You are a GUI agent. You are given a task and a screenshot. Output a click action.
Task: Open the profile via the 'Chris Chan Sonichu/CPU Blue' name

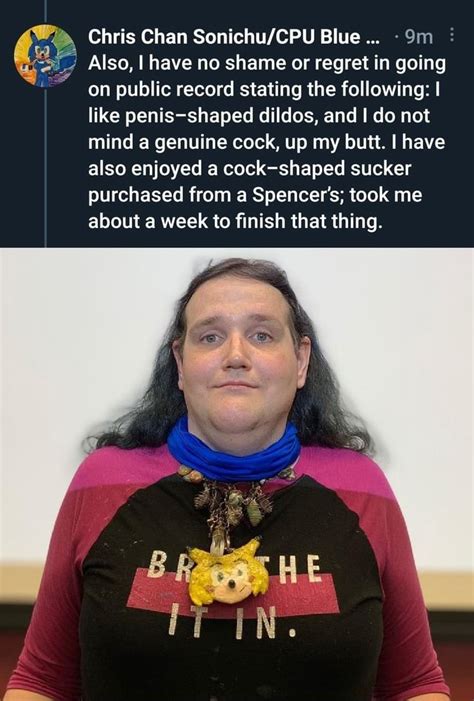click(233, 37)
